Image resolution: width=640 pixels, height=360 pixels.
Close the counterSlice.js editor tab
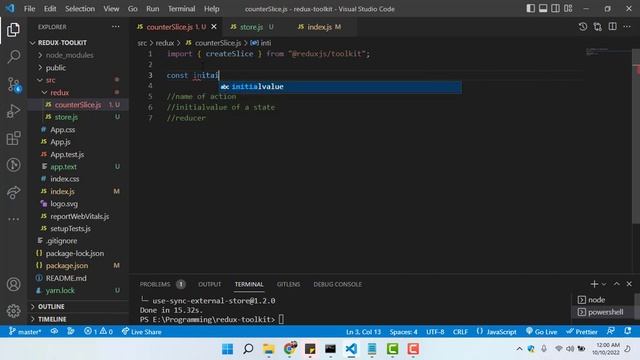click(x=214, y=27)
